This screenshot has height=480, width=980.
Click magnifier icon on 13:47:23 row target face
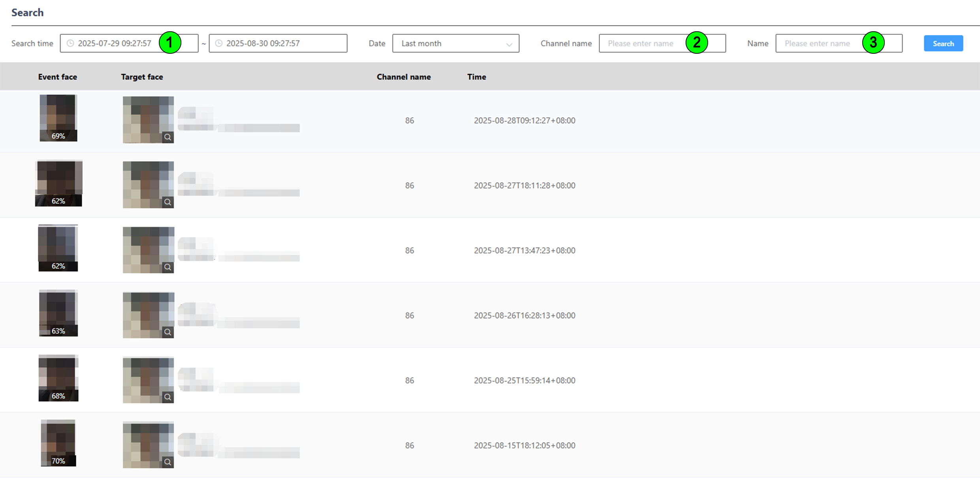[168, 267]
